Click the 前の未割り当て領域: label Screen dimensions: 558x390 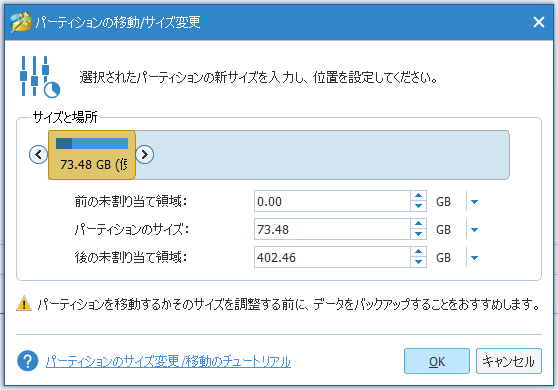[x=131, y=201]
